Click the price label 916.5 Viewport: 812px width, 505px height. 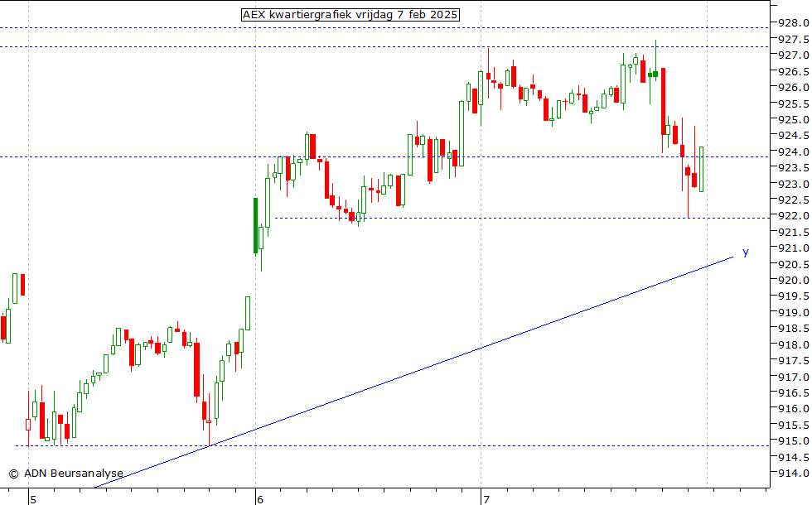click(x=794, y=392)
